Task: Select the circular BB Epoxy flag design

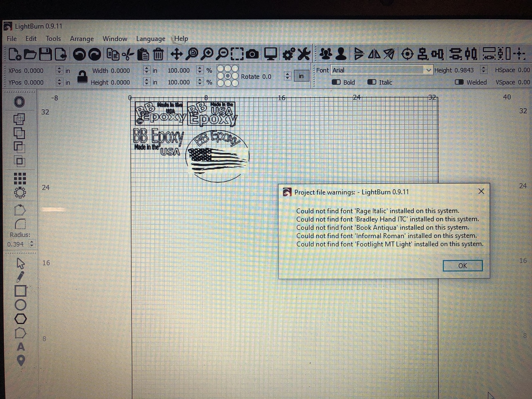Action: pyautogui.click(x=218, y=156)
